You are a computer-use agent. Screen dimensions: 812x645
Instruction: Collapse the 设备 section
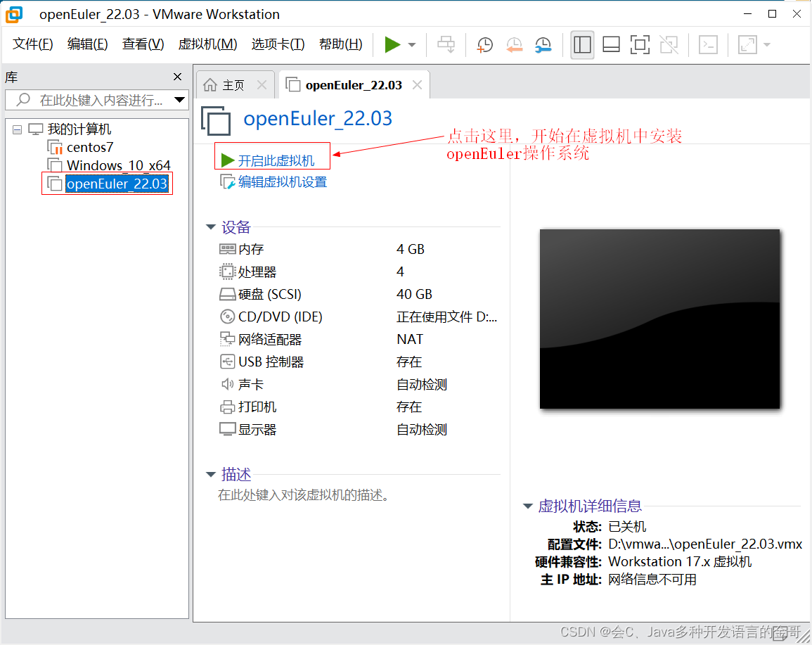coord(211,226)
